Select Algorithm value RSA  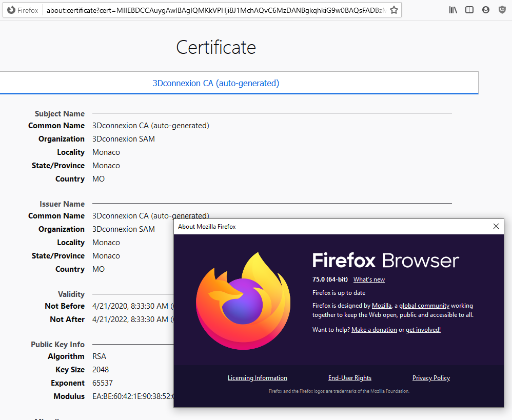pos(99,356)
